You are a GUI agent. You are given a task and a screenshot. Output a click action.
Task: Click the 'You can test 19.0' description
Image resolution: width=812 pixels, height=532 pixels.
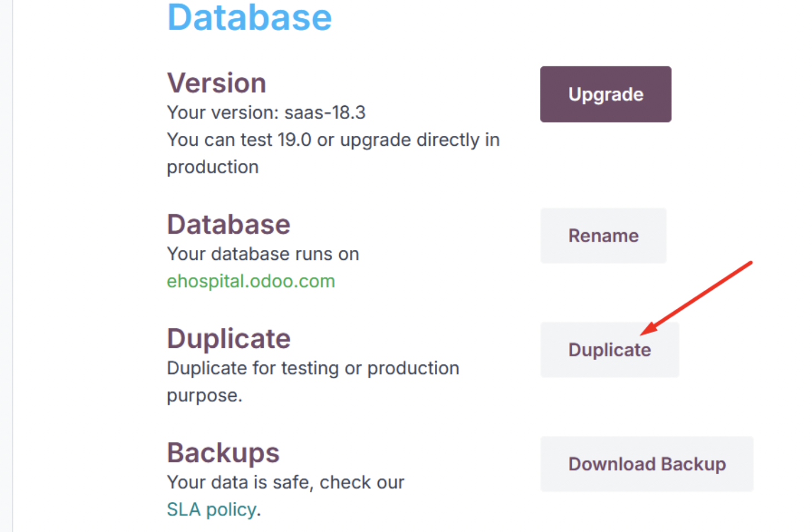click(333, 140)
